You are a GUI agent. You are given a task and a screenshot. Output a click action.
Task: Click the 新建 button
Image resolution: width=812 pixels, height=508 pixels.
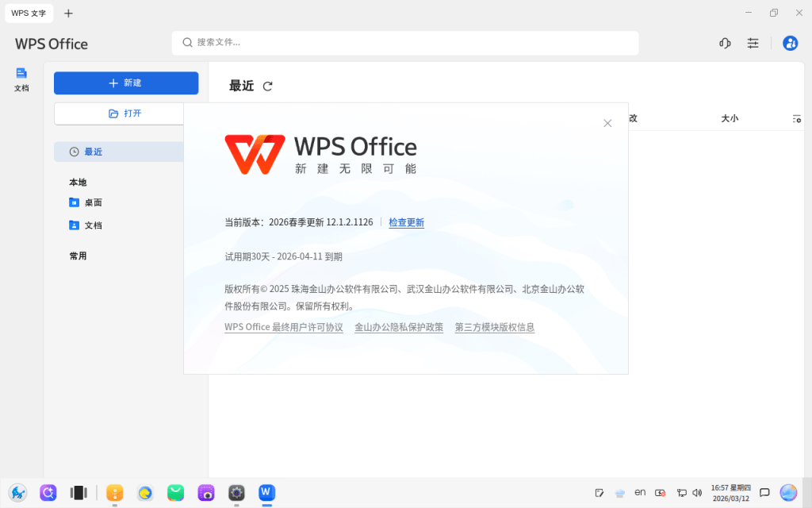126,83
